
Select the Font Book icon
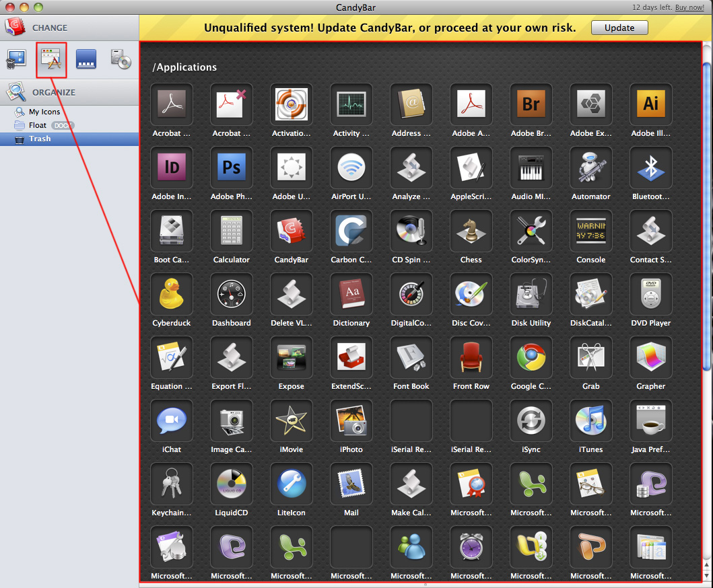pos(411,357)
